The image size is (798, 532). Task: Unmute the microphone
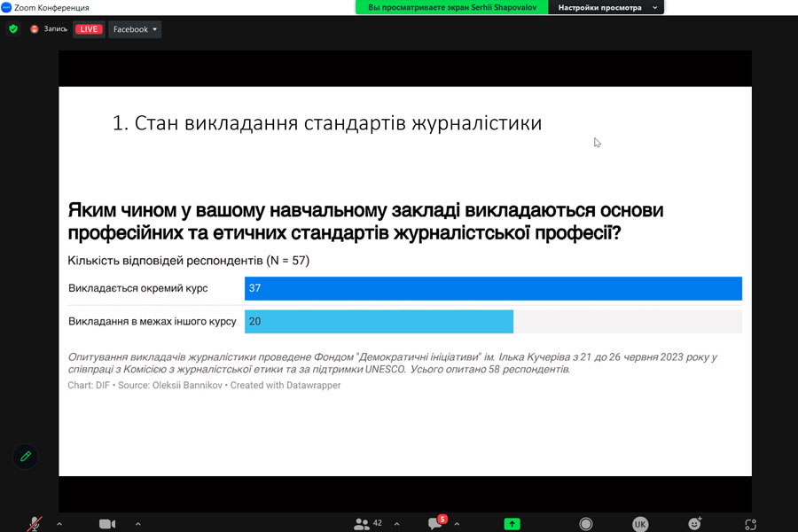[x=34, y=523]
